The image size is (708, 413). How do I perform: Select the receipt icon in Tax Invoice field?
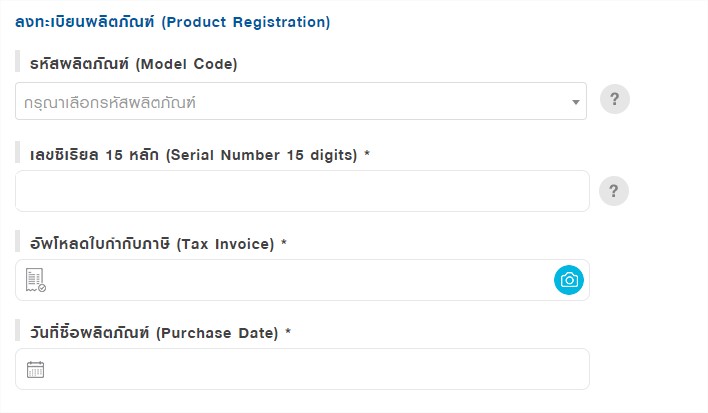tap(36, 280)
